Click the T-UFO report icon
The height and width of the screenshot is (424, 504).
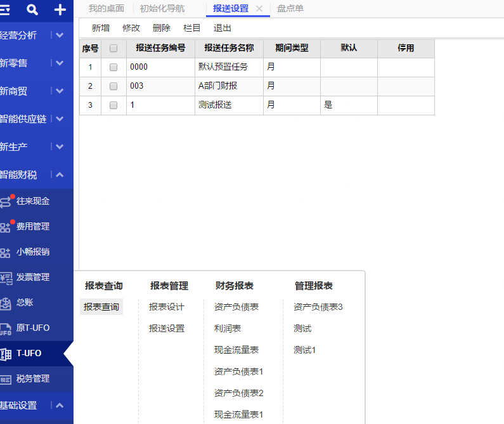[6, 354]
